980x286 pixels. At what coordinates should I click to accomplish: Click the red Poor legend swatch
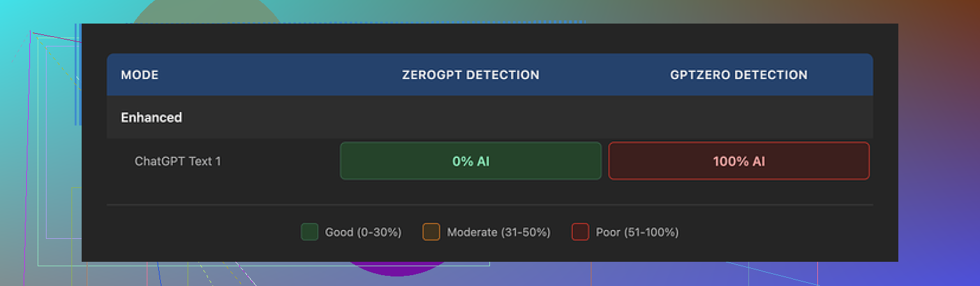580,232
